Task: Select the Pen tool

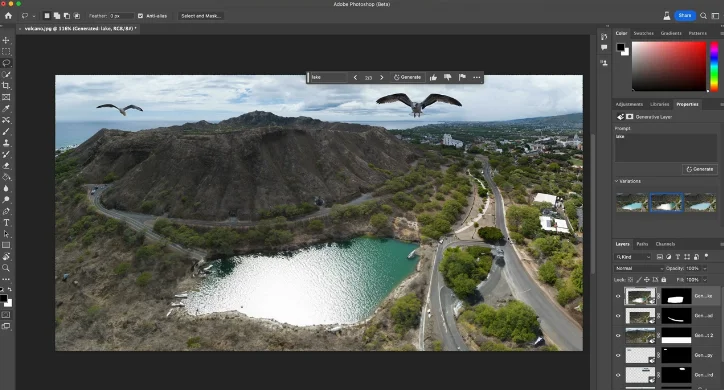Action: coord(6,211)
